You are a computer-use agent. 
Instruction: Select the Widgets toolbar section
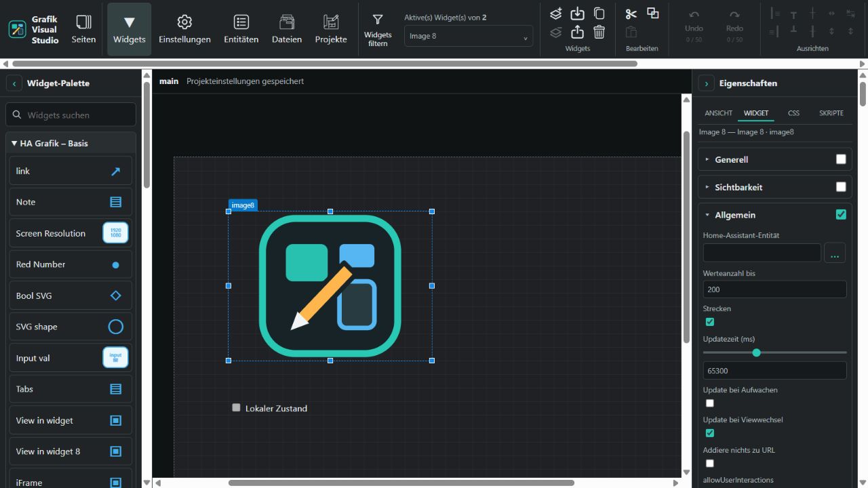coord(130,29)
